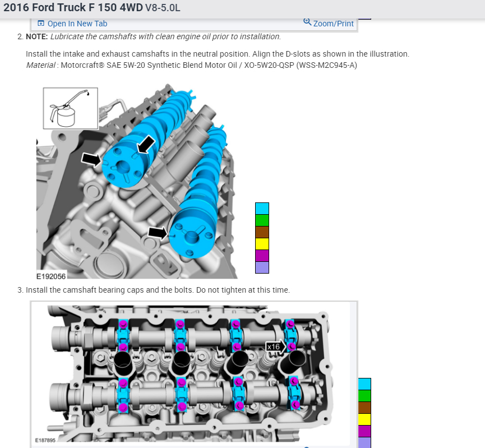Click the Open In New Tab icon
Viewport: 485px width, 448px height.
(x=41, y=23)
